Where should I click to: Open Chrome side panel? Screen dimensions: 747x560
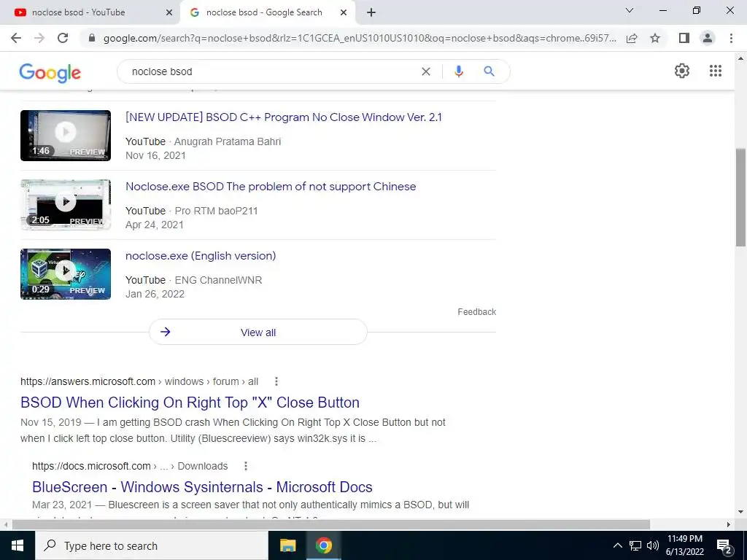click(x=684, y=38)
